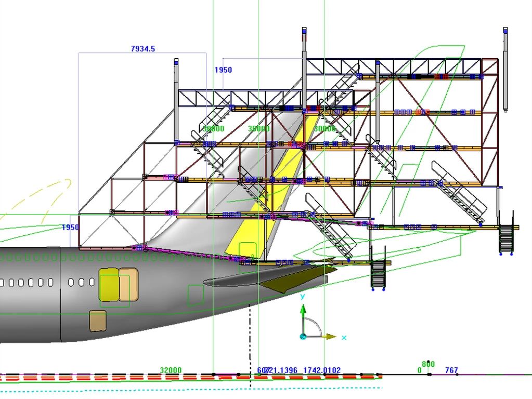Viewport: 532px width, 399px height.
Task: Select the small tan cargo hatch on lower fuselage
Action: (97, 321)
